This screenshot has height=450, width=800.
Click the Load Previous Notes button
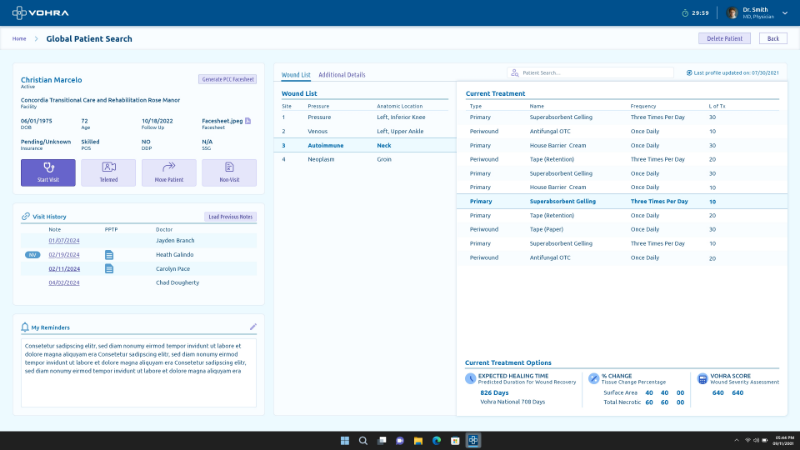(x=231, y=217)
